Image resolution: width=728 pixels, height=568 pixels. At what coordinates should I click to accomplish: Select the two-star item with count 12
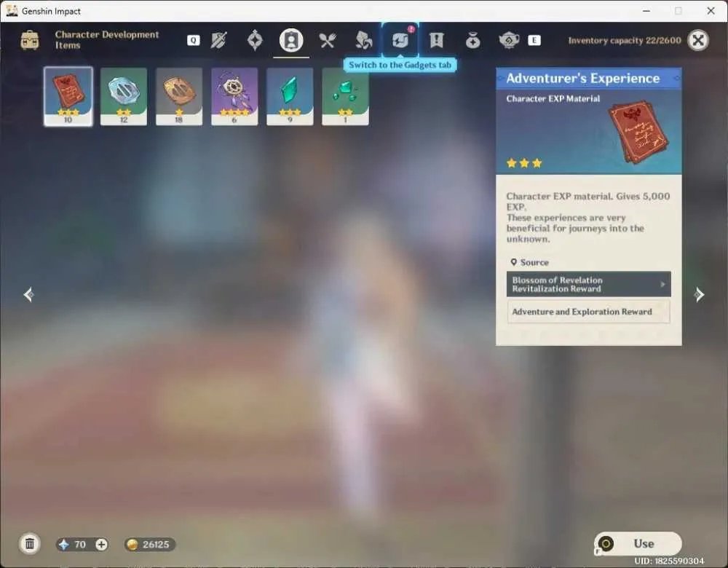tap(124, 97)
